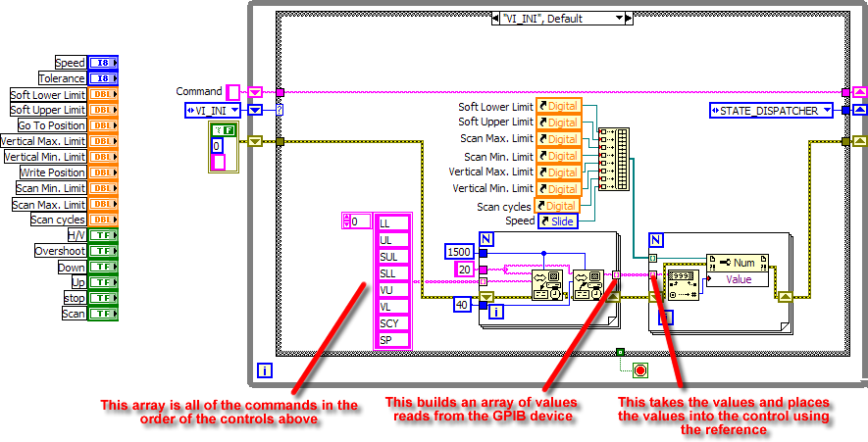Select the Value property item
Screen dimensions: 868x442
pos(738,278)
